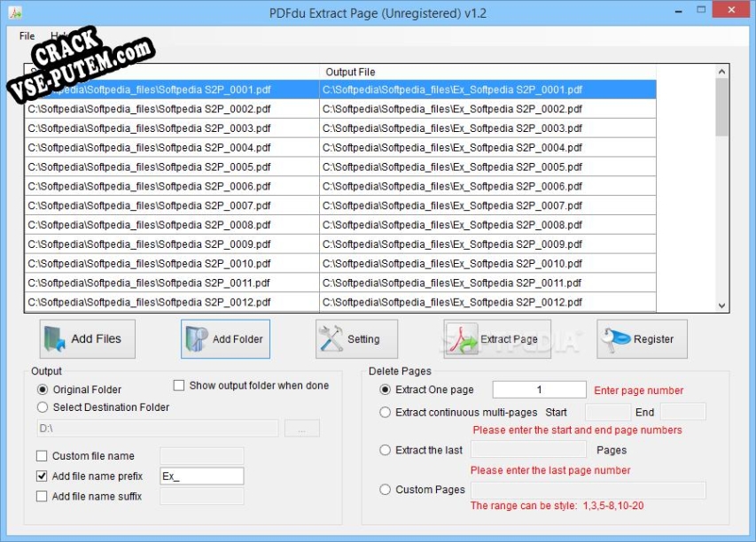Click output cell Ex_Softpedia S2P_0012.pdf
The width and height of the screenshot is (756, 542).
[x=487, y=302]
